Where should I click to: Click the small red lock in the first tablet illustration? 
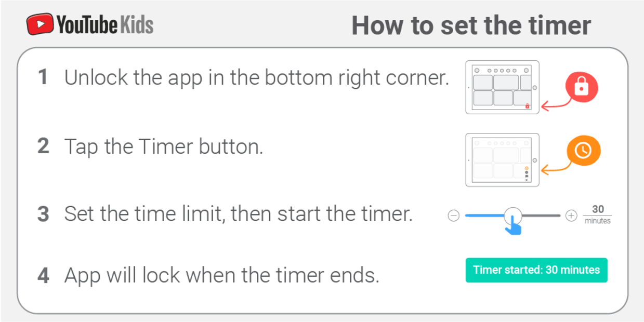pos(528,106)
